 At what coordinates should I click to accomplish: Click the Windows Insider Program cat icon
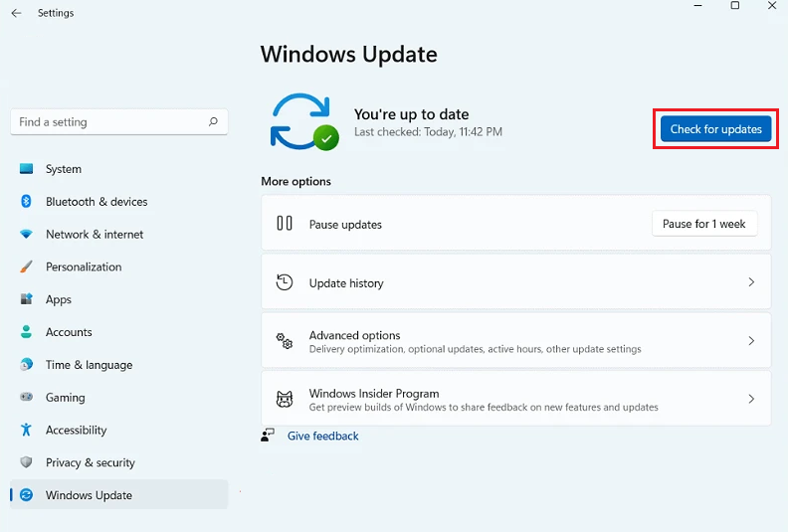(x=285, y=399)
